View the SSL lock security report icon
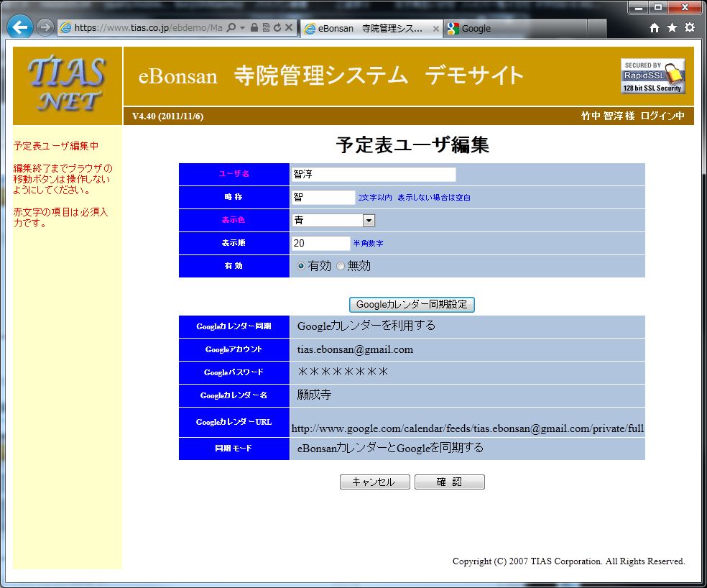Viewport: 707px width, 588px height. [254, 27]
